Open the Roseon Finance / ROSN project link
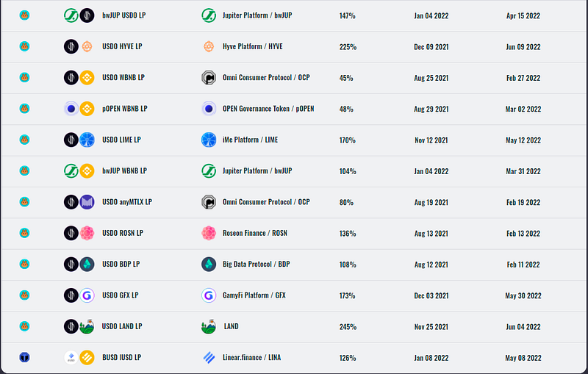The width and height of the screenshot is (588, 374). (254, 233)
